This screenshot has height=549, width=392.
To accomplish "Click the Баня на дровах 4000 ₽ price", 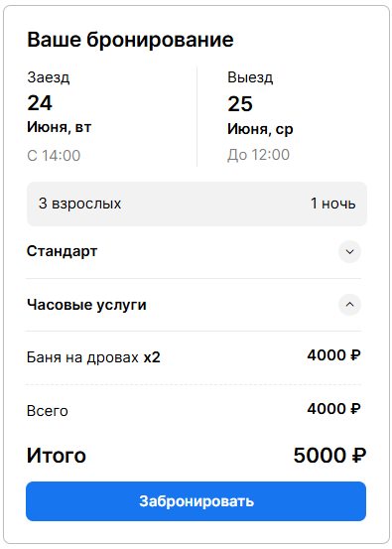I will (x=333, y=355).
